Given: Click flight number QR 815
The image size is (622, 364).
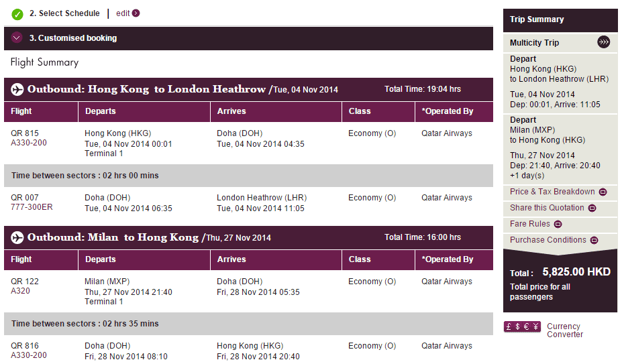Looking at the screenshot, I should point(25,133).
